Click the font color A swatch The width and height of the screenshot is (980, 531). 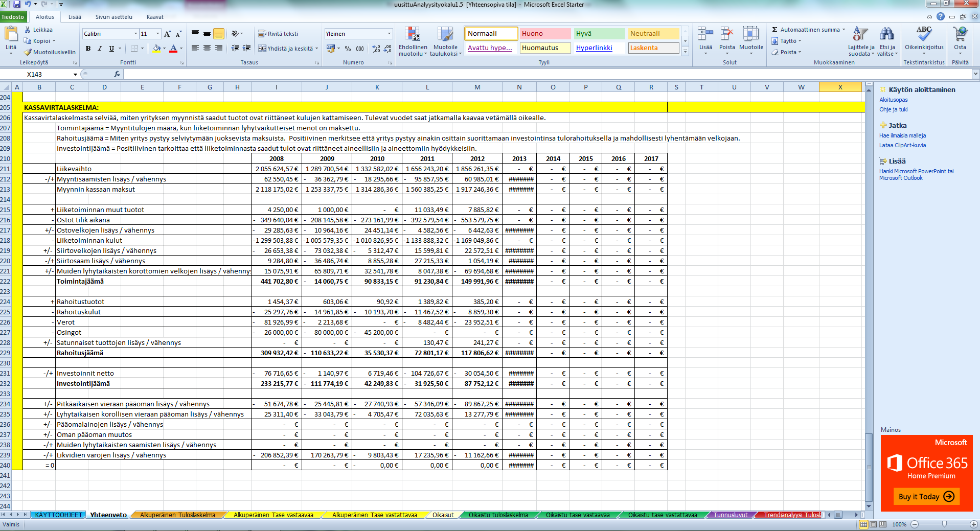tap(173, 49)
